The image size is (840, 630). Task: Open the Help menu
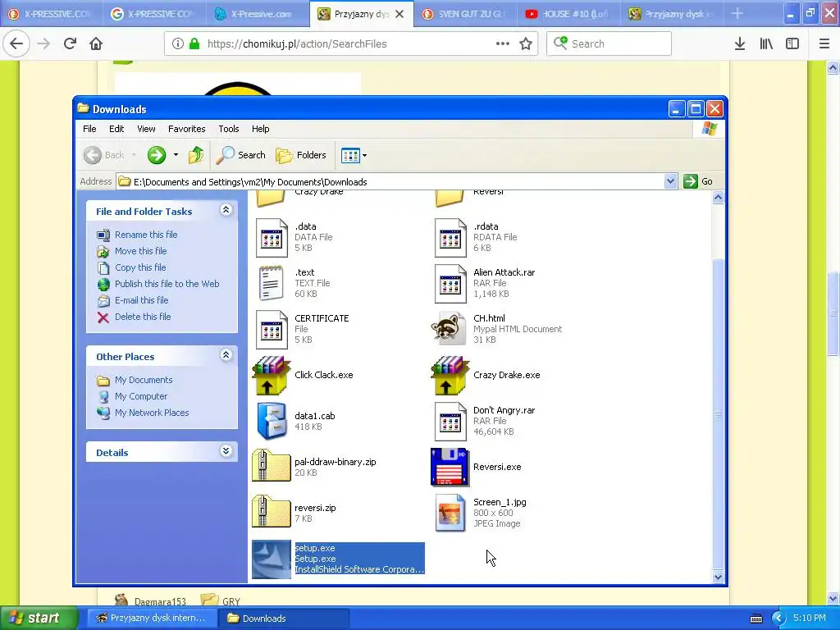[x=260, y=129]
